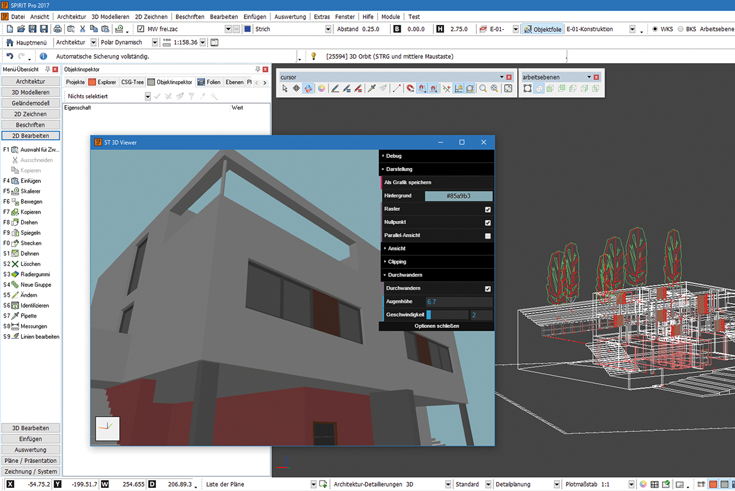735x491 pixels.
Task: Switch to the CSG-Tree tab
Action: pos(131,82)
